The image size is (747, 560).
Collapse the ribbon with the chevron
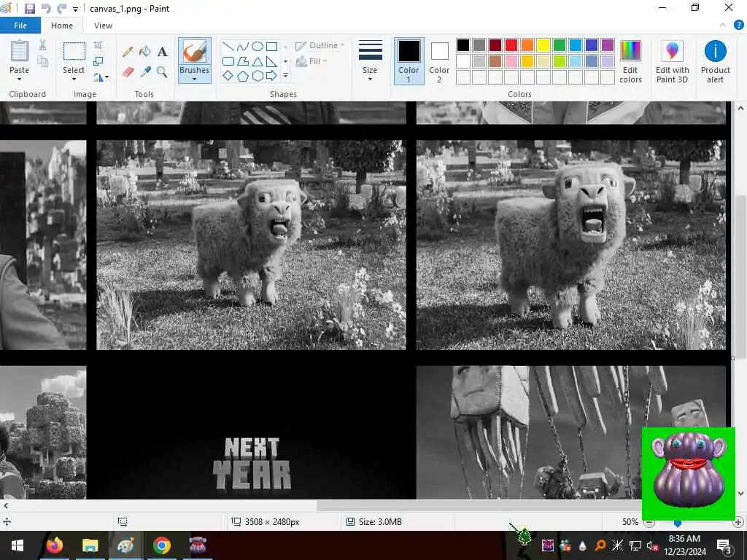coord(723,26)
